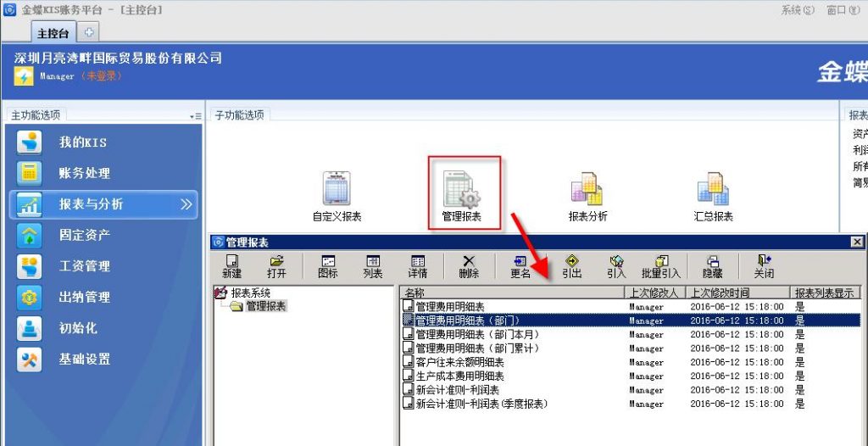Viewport: 868px width, 446px height.
Task: Select row 生产成本费用明细表
Action: 631,376
